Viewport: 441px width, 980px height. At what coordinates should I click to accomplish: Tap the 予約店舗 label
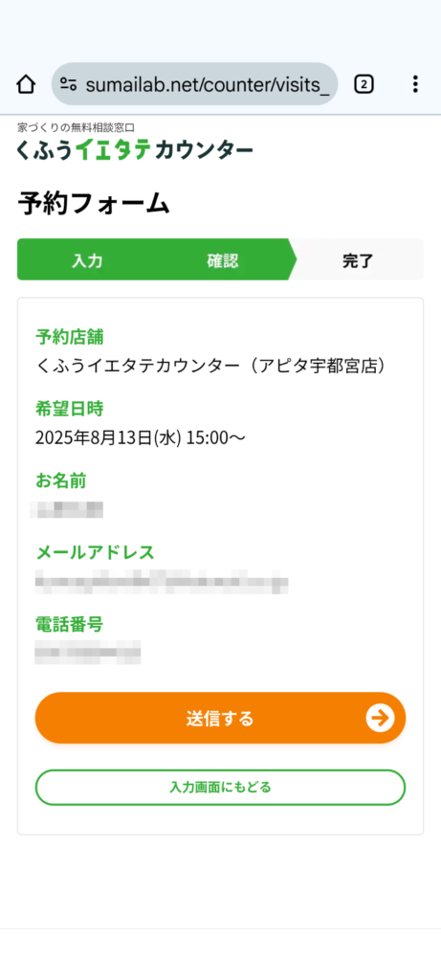click(x=69, y=338)
